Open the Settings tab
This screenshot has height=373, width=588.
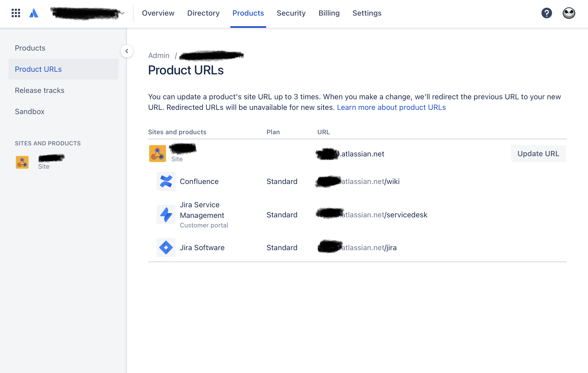367,13
